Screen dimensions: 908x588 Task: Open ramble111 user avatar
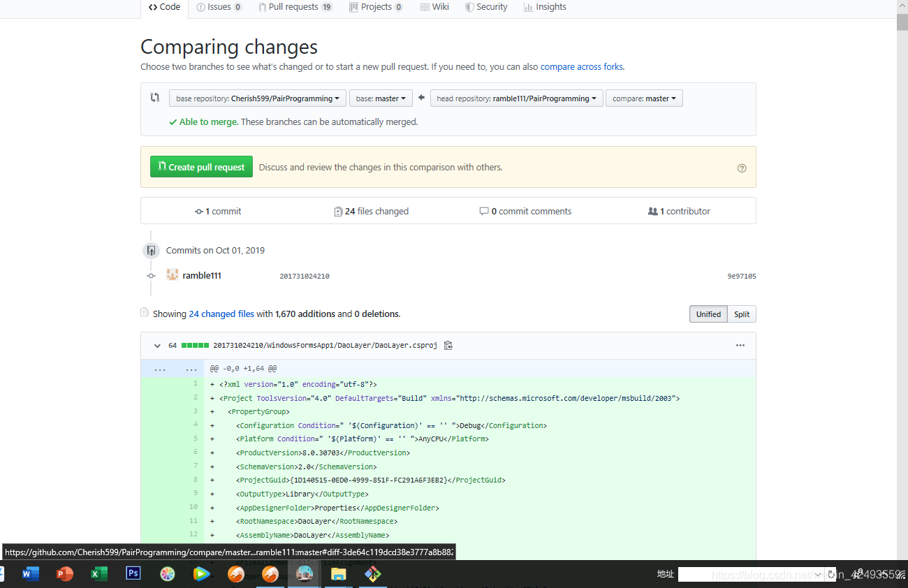(173, 275)
